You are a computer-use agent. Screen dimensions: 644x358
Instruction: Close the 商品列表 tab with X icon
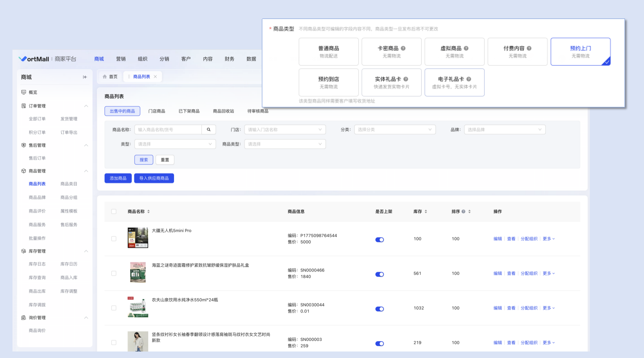tap(155, 77)
